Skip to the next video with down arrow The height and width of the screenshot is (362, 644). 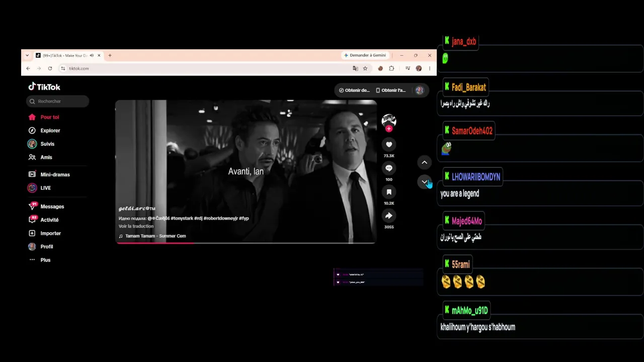coord(425,182)
